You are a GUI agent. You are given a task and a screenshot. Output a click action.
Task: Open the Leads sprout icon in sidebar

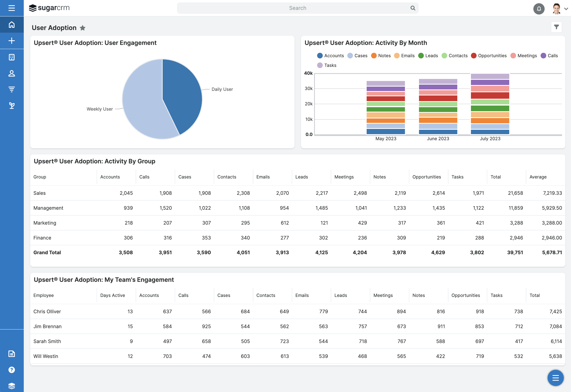[11, 105]
